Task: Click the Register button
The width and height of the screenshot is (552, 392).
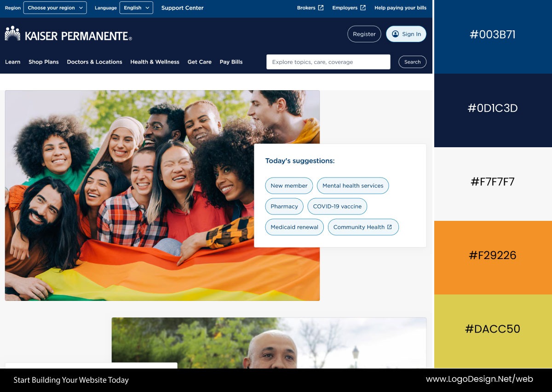Action: coord(364,34)
